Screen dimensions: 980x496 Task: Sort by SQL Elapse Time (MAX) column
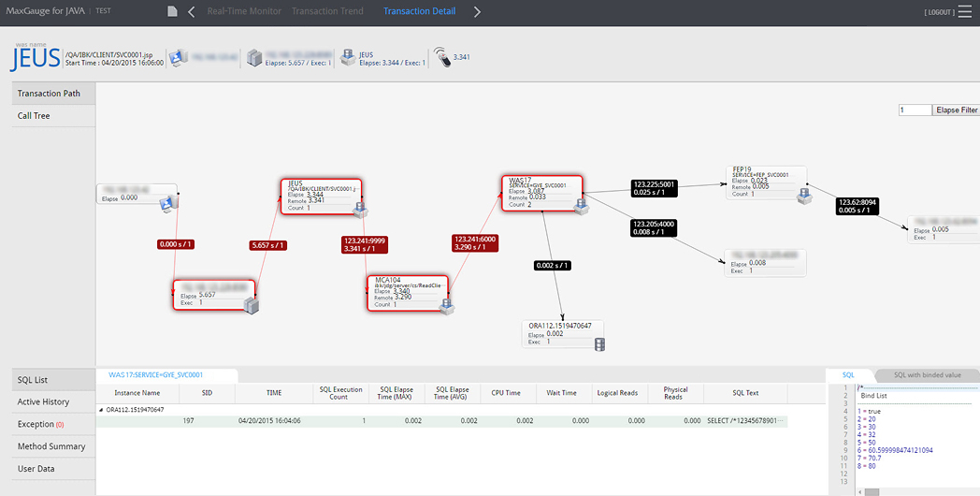pyautogui.click(x=396, y=393)
